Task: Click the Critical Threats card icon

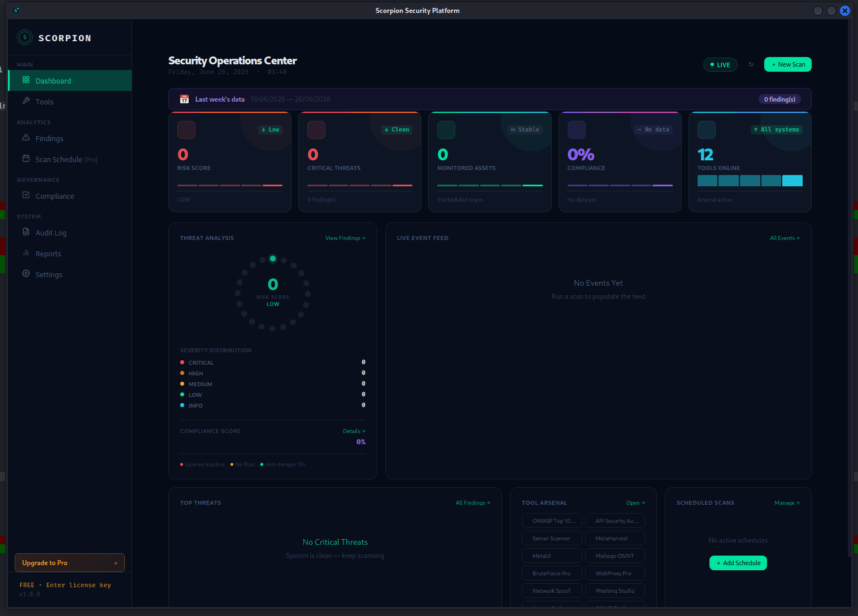Action: 316,130
